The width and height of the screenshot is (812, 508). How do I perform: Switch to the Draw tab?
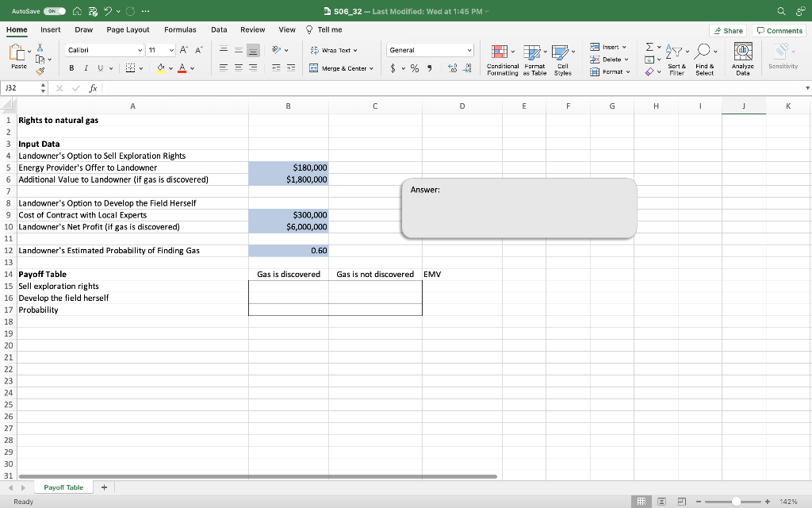(83, 29)
